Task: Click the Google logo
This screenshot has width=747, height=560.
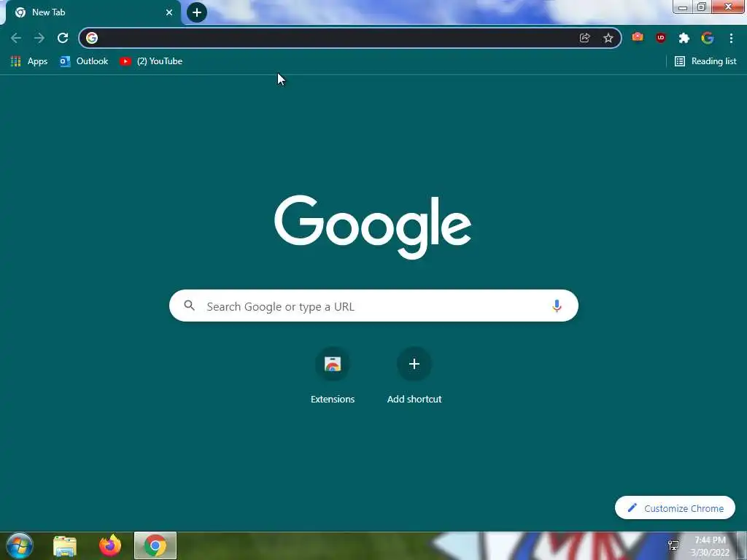Action: point(373,227)
